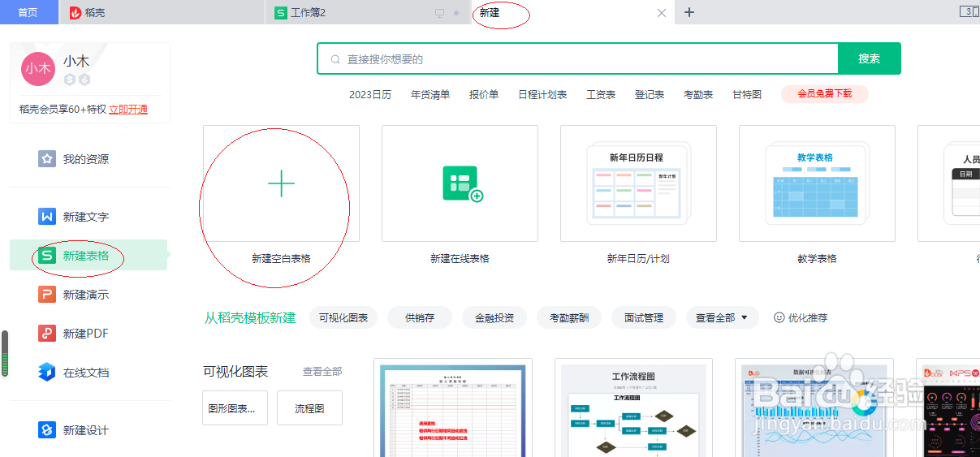Click the 稻壳 tab logo icon

(x=76, y=13)
